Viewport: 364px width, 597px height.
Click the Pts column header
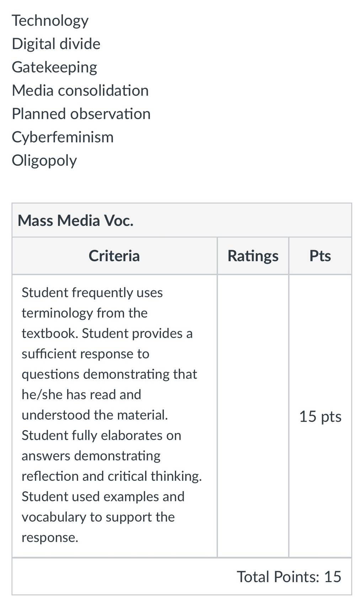[320, 256]
